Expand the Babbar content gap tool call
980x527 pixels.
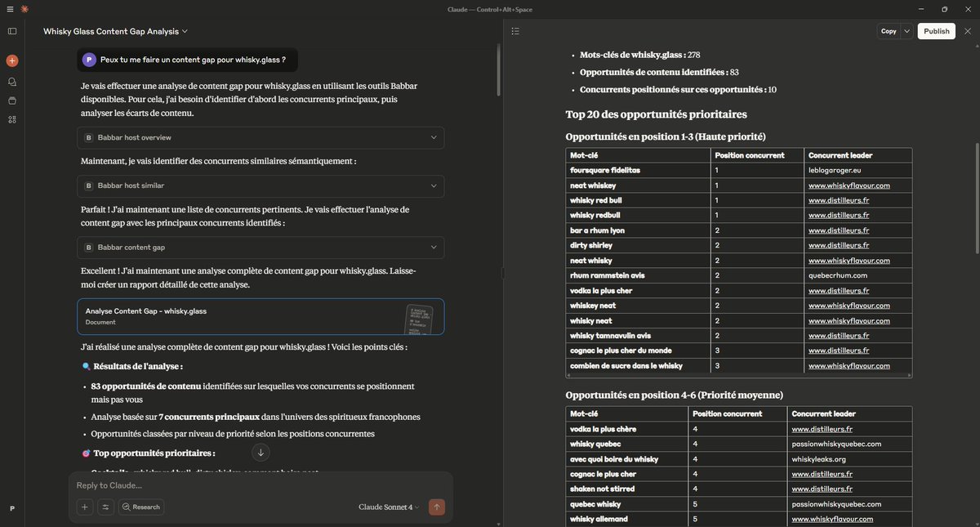[x=261, y=248]
